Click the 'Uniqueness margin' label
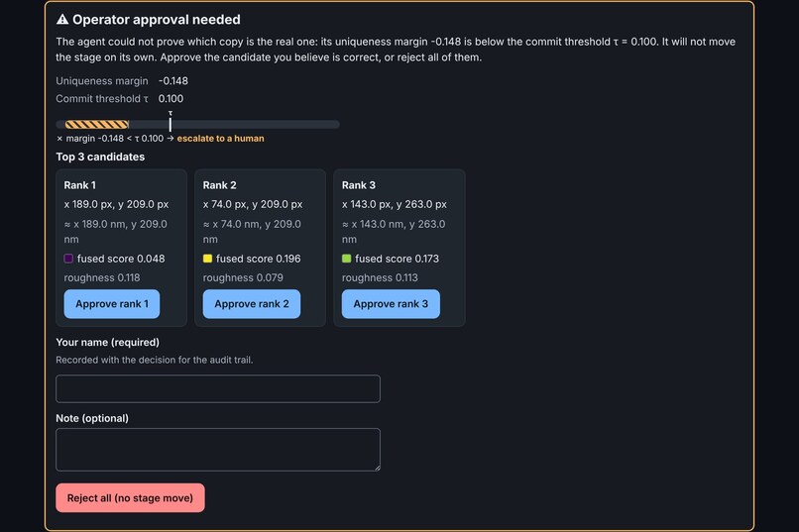 pos(102,81)
